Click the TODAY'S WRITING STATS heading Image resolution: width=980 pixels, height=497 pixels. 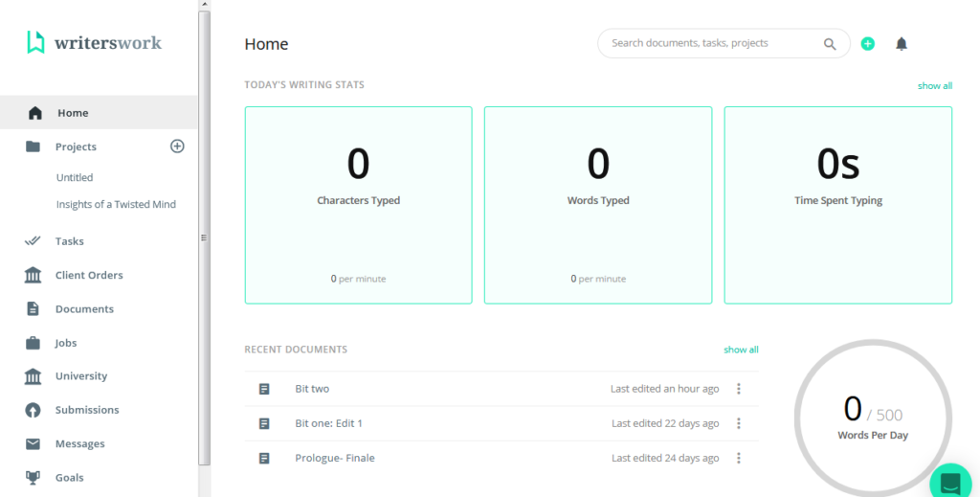point(304,84)
